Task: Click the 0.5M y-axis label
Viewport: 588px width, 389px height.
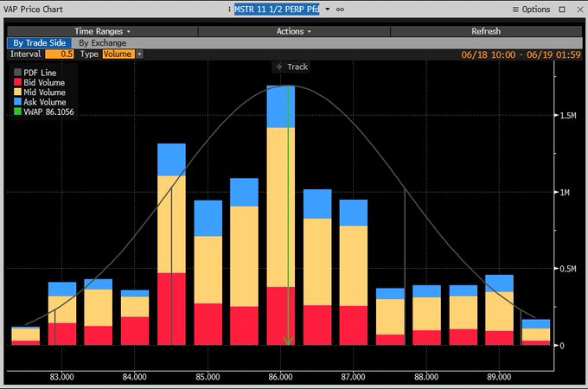Action: point(568,269)
